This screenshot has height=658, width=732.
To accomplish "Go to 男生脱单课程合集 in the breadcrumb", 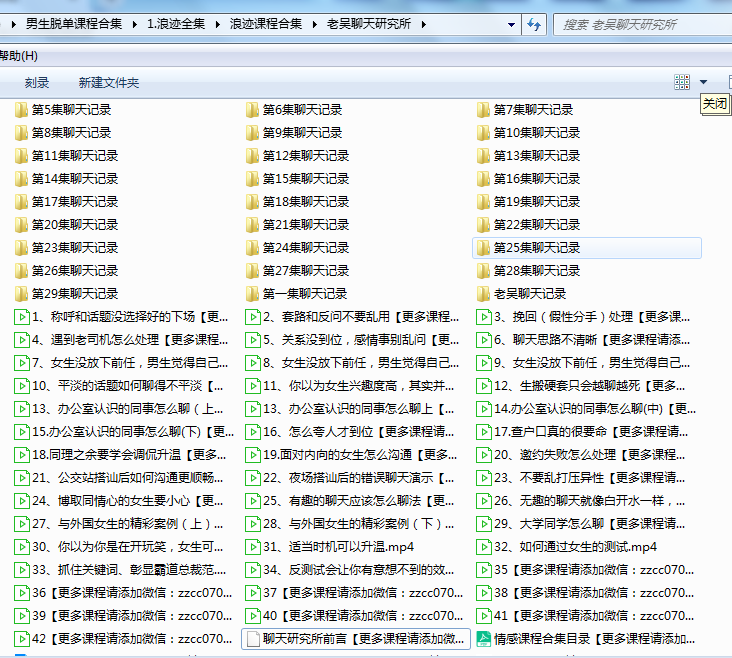I will tap(74, 24).
